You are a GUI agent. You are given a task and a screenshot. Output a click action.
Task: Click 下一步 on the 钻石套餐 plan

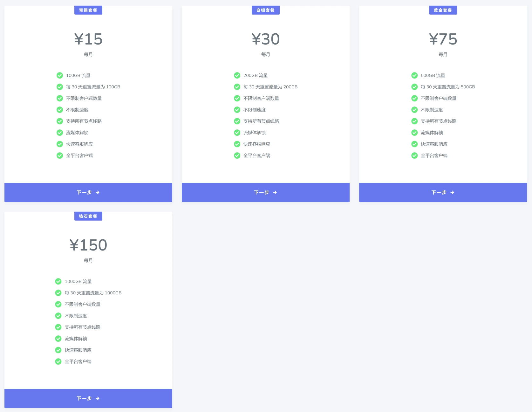(x=88, y=398)
